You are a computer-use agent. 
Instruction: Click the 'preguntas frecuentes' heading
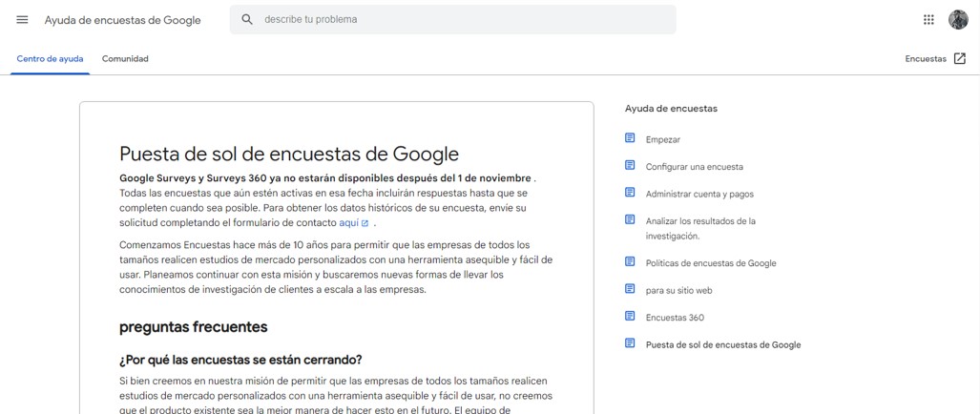193,327
